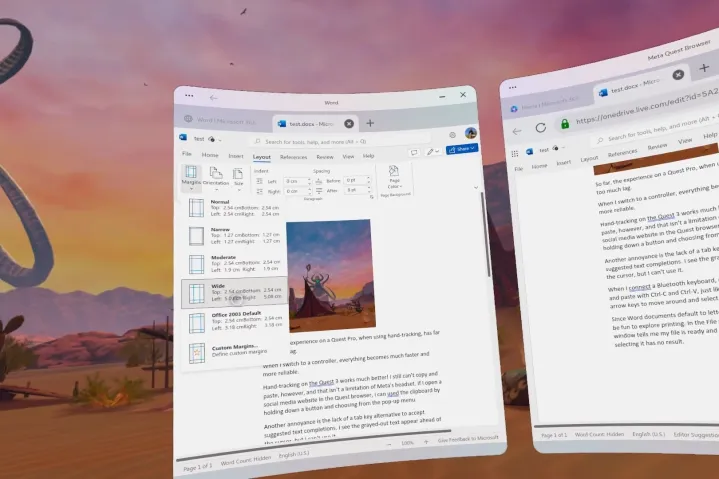Open the Paragraph dialog launcher
Viewport: 719px width, 479px height.
click(x=371, y=197)
